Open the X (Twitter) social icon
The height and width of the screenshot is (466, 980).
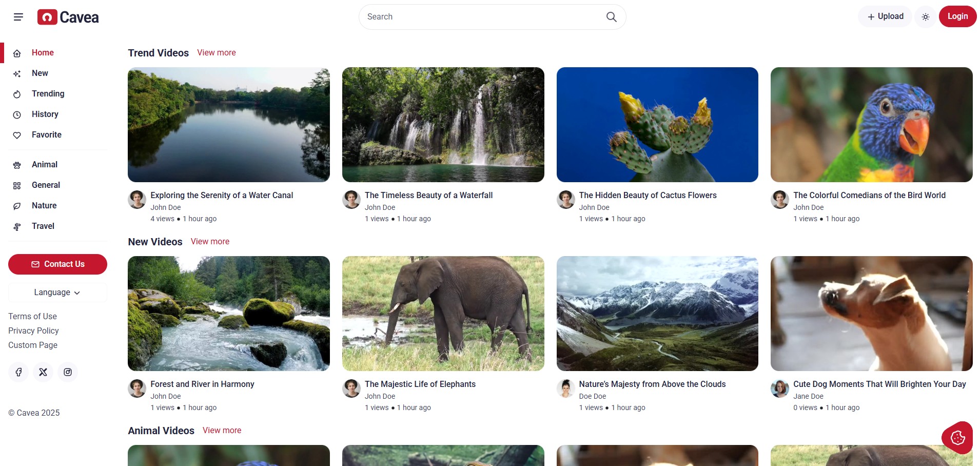click(x=43, y=372)
